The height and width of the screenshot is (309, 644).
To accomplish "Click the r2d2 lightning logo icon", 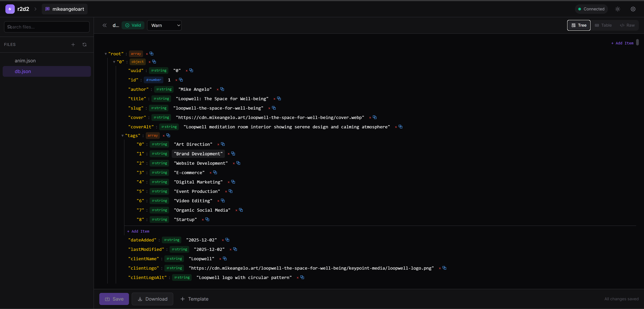I will click(10, 9).
